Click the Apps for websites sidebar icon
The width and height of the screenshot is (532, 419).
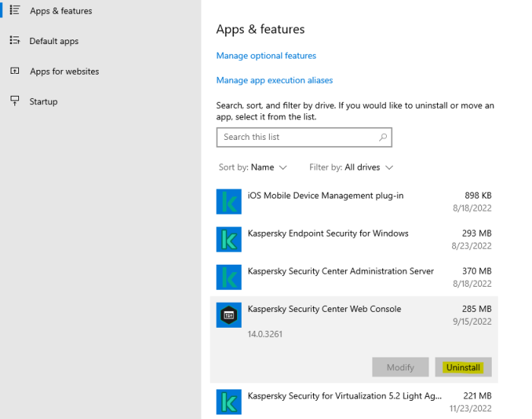point(14,71)
